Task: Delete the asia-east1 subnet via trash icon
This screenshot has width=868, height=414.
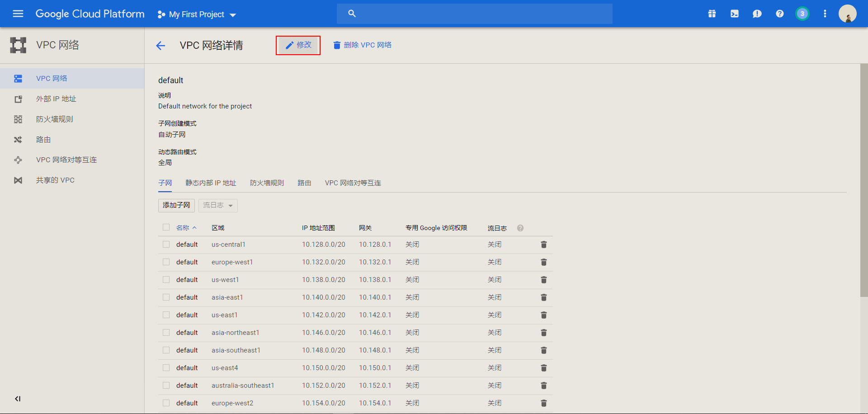Action: tap(544, 297)
